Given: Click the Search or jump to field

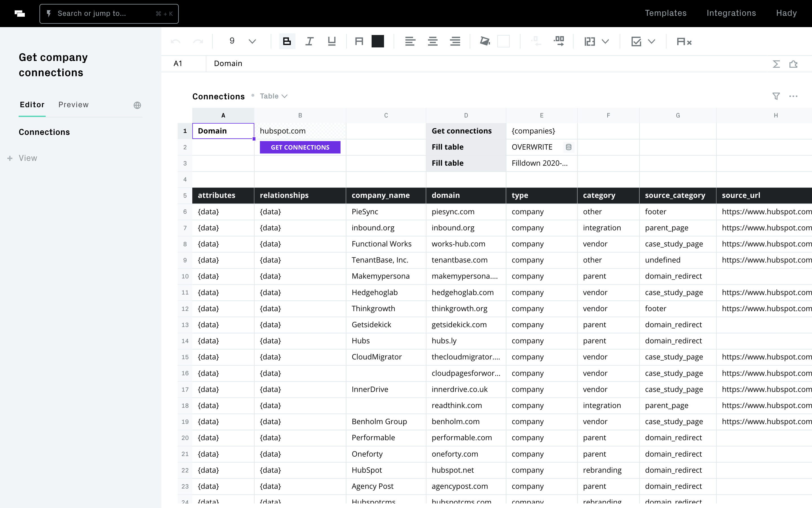Looking at the screenshot, I should tap(109, 14).
